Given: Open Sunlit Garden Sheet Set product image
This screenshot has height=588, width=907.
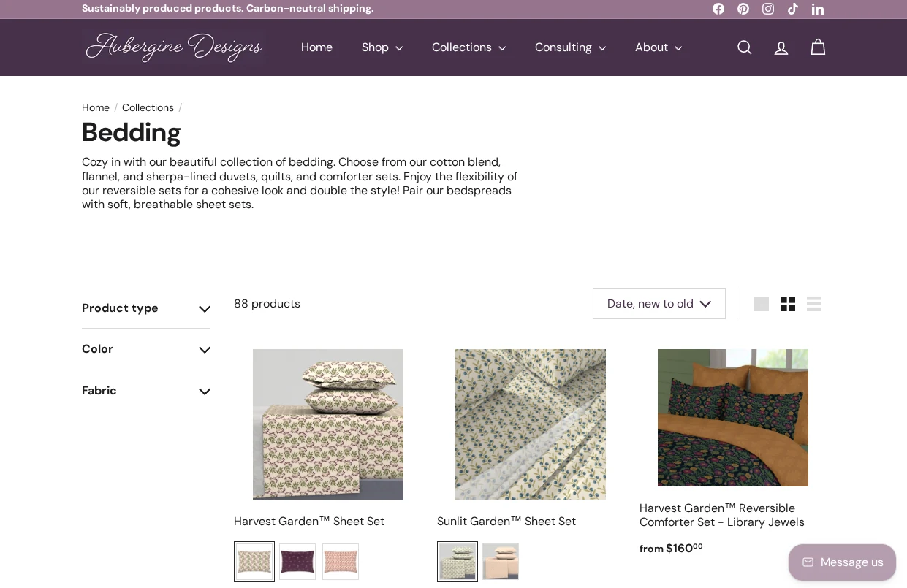Looking at the screenshot, I should pos(531,424).
